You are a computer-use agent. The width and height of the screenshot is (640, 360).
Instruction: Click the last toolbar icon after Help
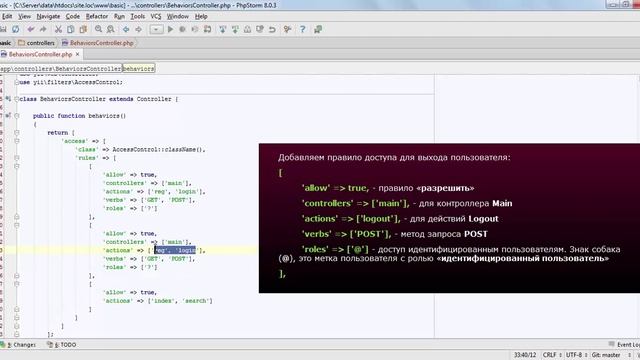(x=318, y=29)
